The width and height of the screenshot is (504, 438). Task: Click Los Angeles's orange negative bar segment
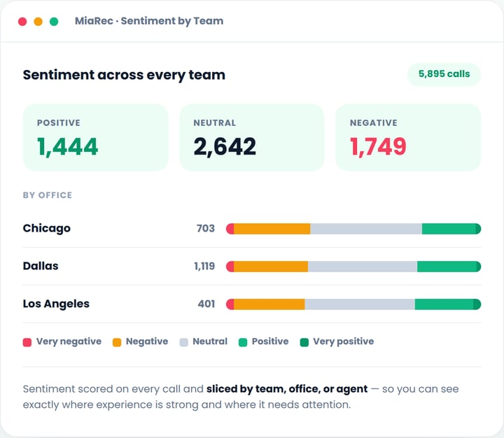coord(269,304)
